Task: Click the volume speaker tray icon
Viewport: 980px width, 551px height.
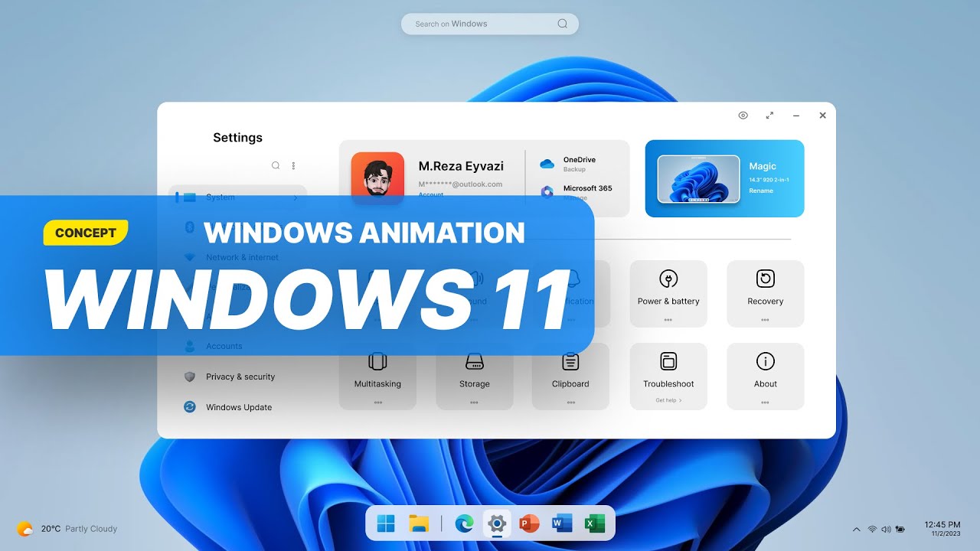Action: pyautogui.click(x=887, y=529)
